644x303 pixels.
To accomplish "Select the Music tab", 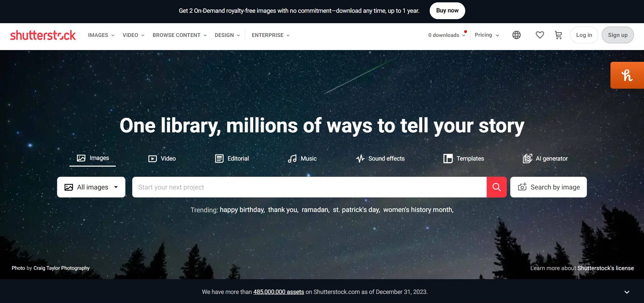I will 302,159.
